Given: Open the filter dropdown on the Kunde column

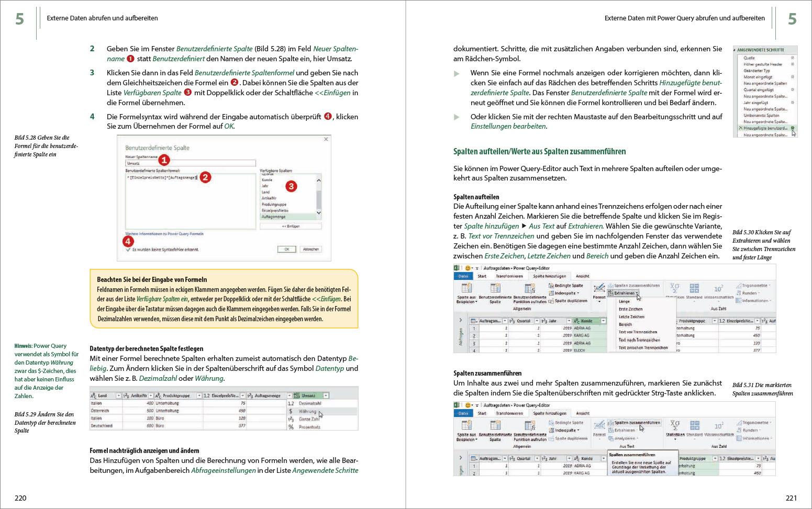Looking at the screenshot, I should click(x=603, y=321).
